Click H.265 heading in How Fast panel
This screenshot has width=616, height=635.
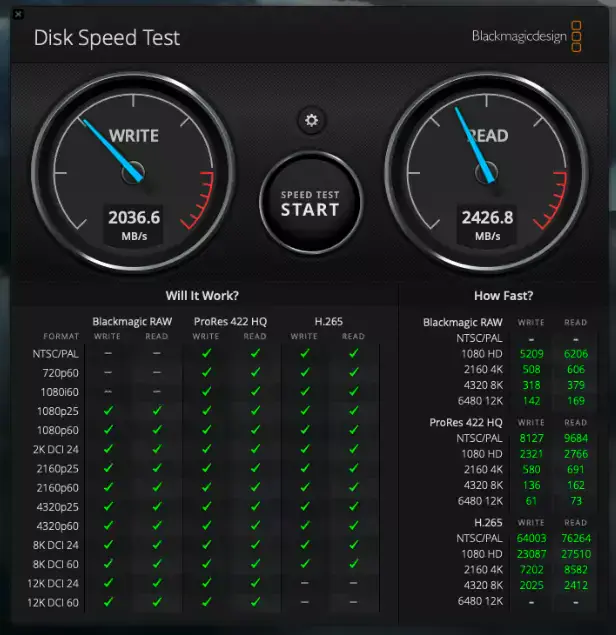(488, 523)
